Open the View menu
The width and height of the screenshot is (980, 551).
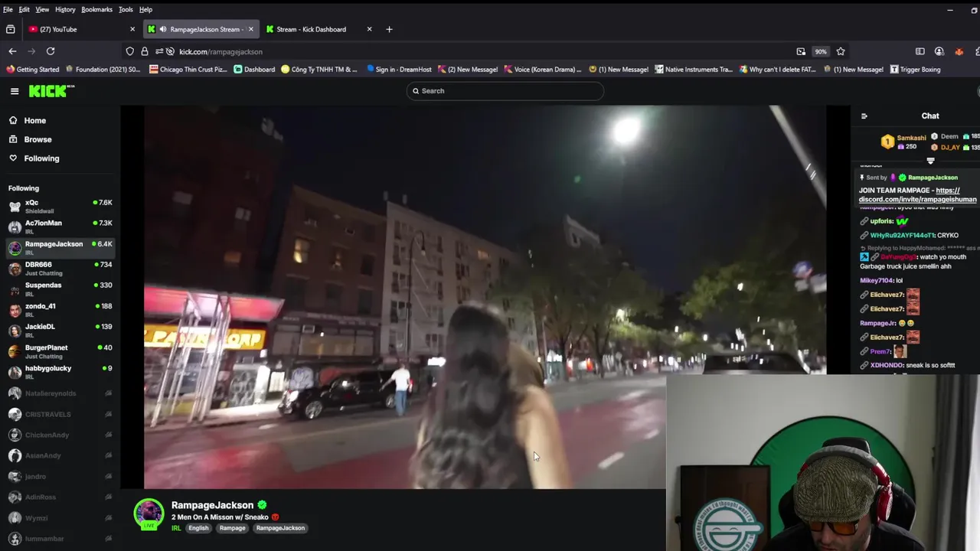42,9
